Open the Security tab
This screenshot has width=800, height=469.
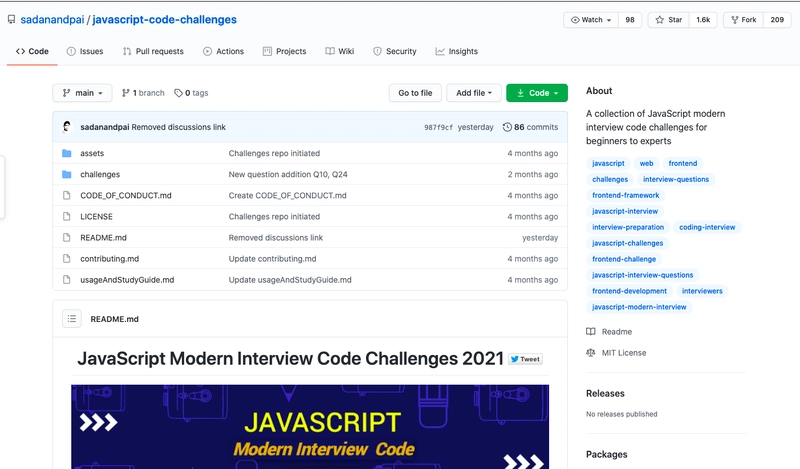(395, 51)
